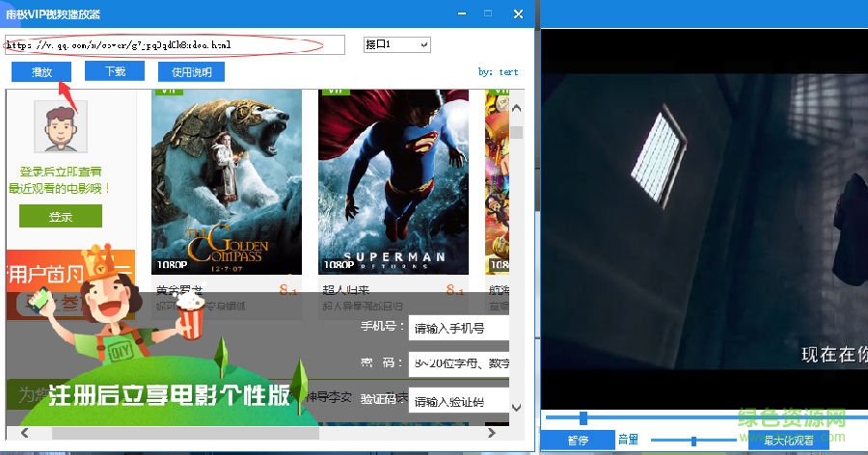
Task: Click the horizontal scrollbar thumb
Action: pos(185,434)
